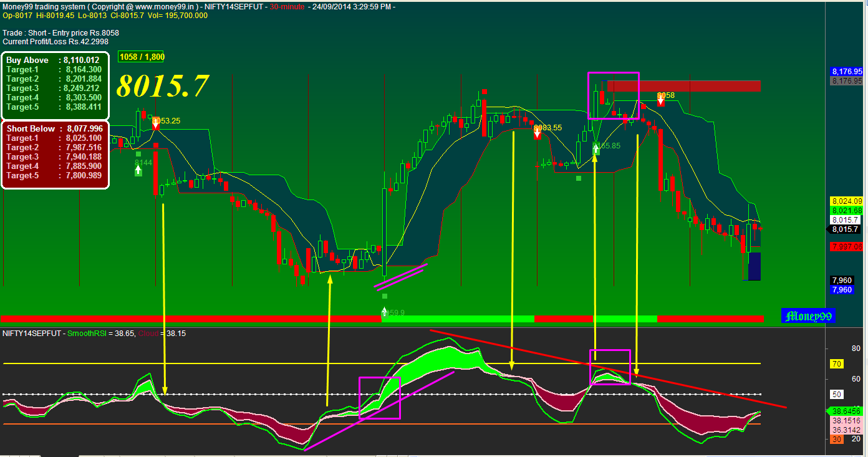The height and width of the screenshot is (457, 868).
Task: Select the dark blue target box at the last candle
Action: tap(755, 266)
